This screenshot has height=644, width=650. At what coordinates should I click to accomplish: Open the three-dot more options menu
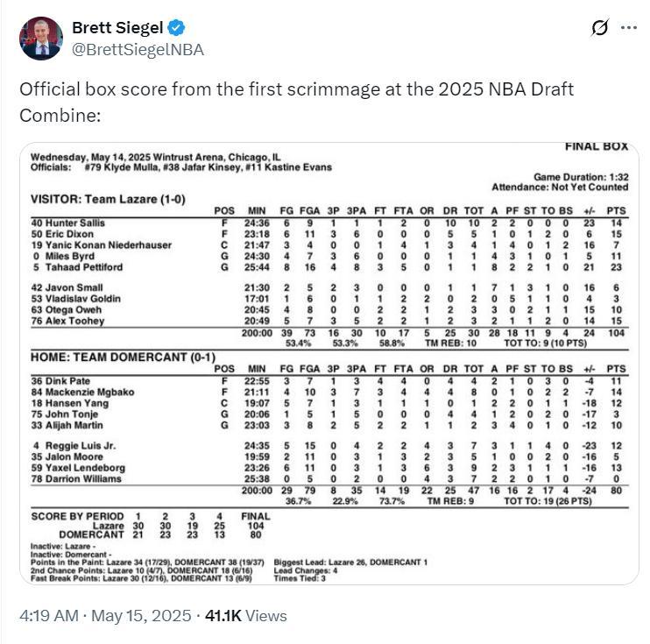(629, 27)
